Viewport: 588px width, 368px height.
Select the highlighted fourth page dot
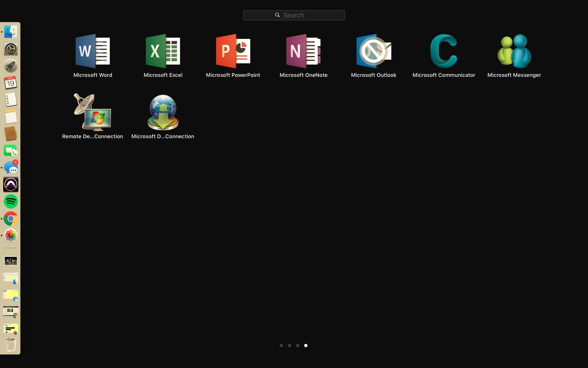(306, 346)
